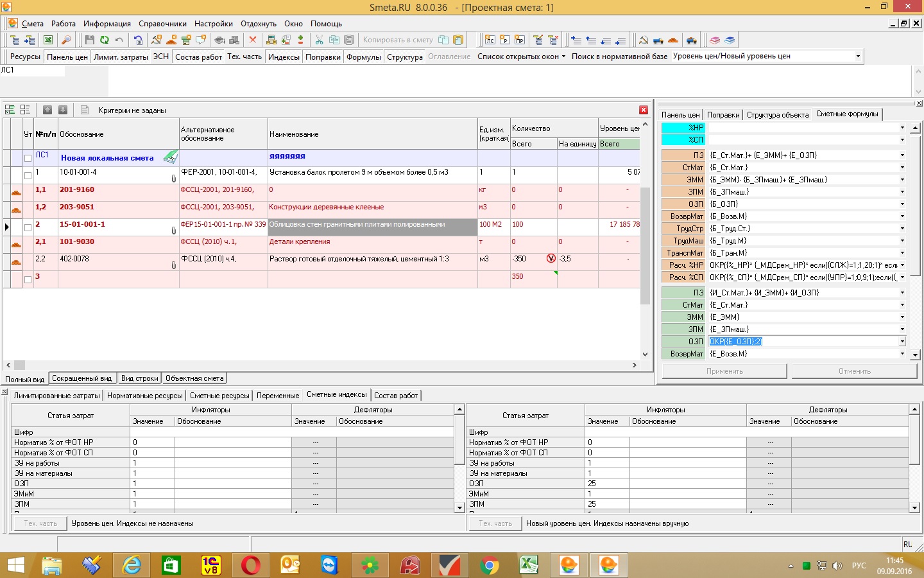Select the Наименование cell of row 15-01-001-1
This screenshot has width=924, height=578.
click(373, 227)
